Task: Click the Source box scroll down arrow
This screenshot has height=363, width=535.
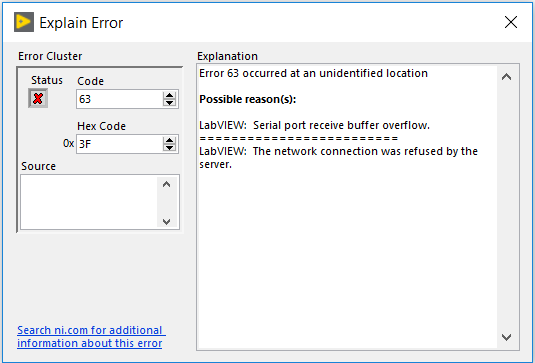Action: (167, 221)
